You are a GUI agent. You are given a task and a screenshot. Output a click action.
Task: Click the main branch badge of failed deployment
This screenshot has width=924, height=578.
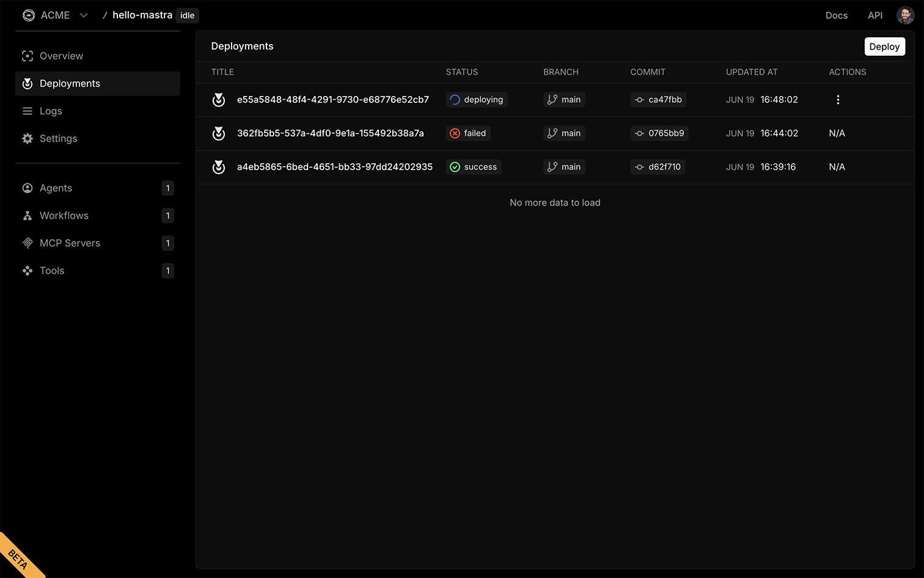tap(564, 133)
